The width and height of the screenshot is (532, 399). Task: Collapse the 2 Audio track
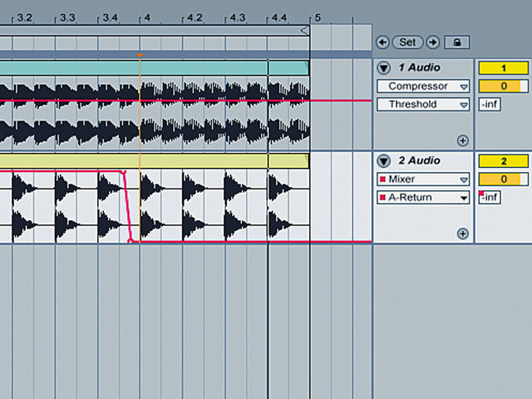tap(384, 160)
